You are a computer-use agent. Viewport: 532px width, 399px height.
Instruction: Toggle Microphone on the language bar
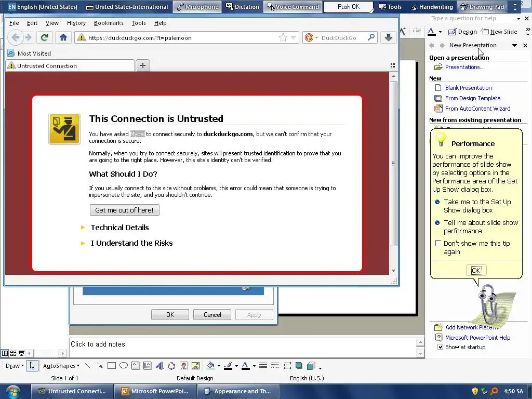click(198, 6)
